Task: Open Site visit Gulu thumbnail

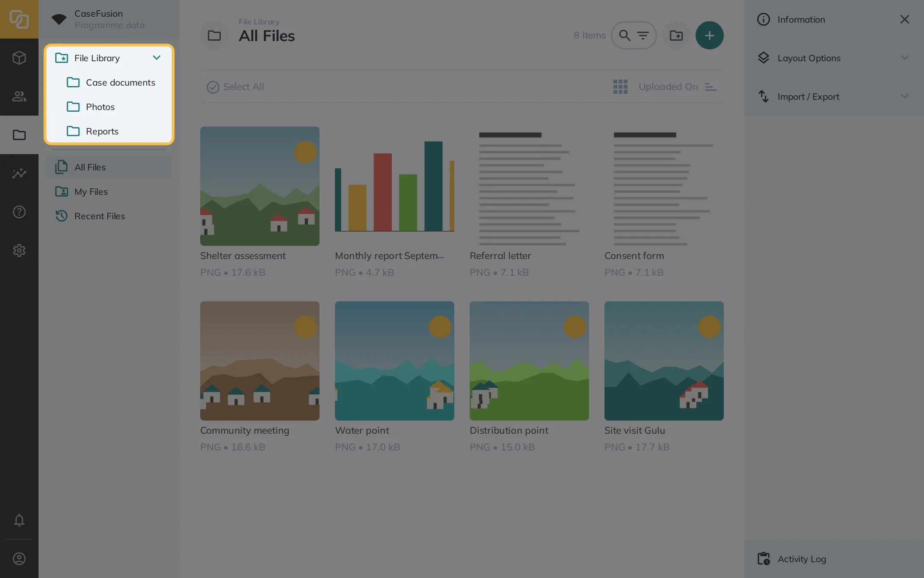Action: tap(664, 361)
